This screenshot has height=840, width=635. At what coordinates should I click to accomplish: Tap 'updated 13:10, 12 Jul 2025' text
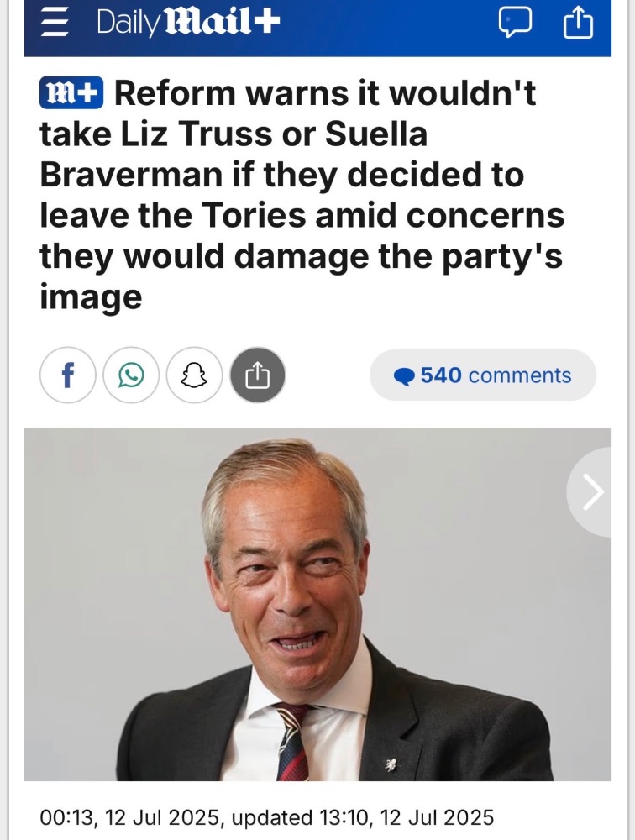point(363,817)
